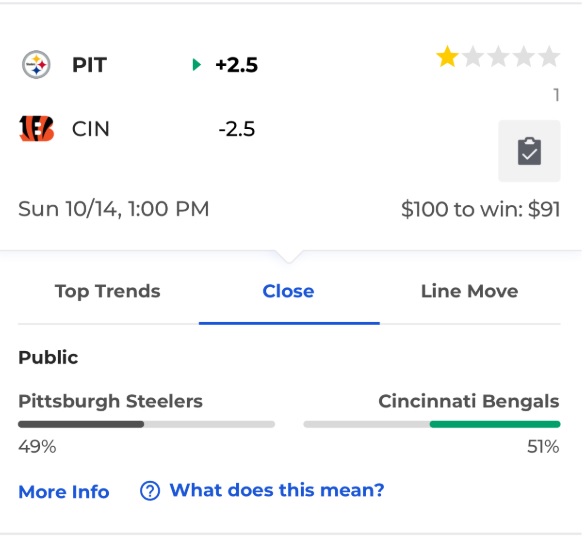Click the green arrow beside +2.5
The image size is (584, 537).
pyautogui.click(x=197, y=65)
